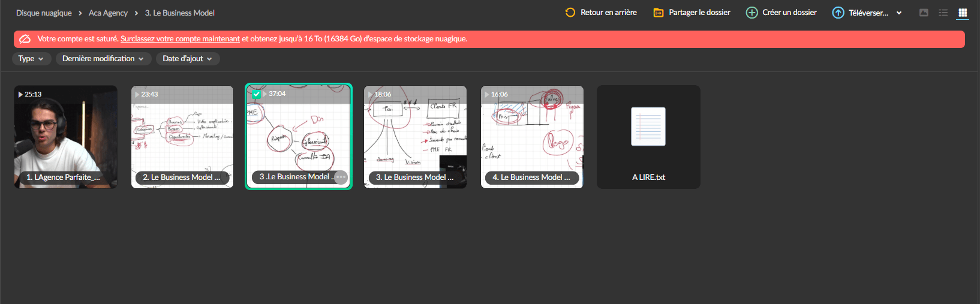Open the 1. LAgence Parfaite video thumbnail
Image resolution: width=980 pixels, height=304 pixels.
coord(66,137)
